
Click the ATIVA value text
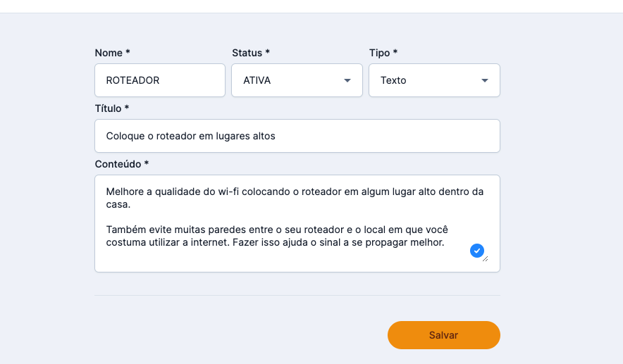(257, 80)
